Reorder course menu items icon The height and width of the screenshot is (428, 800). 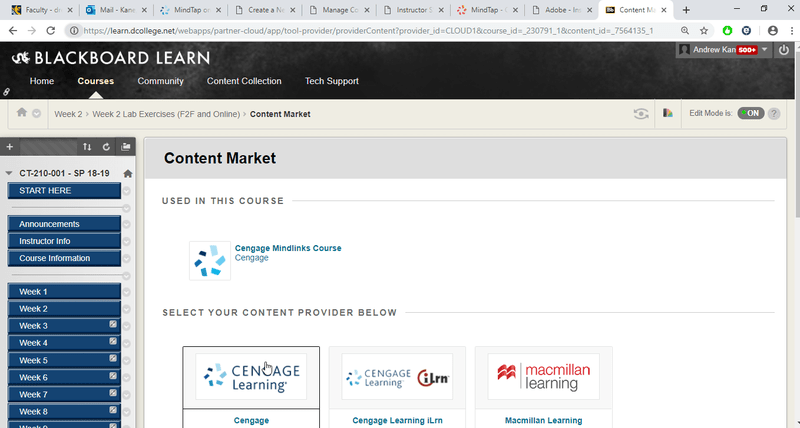[x=87, y=147]
